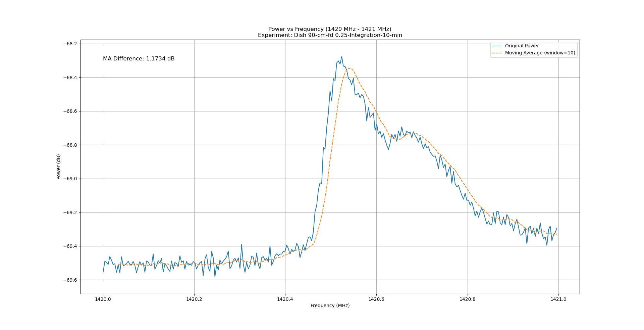Click the y-axis tick label −69.6
Image resolution: width=644 pixels, height=330 pixels.
70,280
